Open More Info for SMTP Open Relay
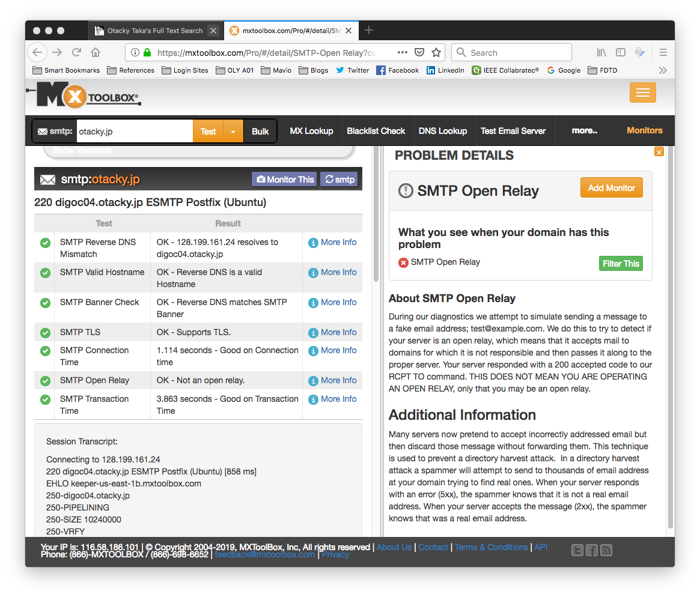The image size is (700, 597). pyautogui.click(x=333, y=380)
